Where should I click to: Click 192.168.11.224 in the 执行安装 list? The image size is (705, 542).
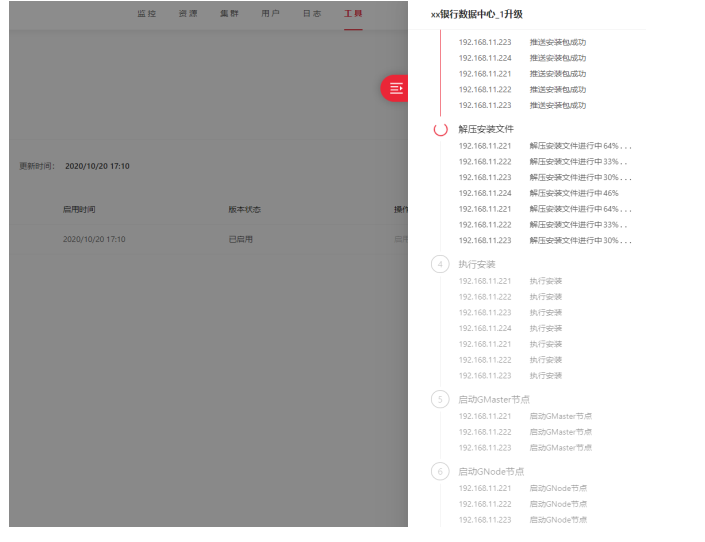click(x=485, y=328)
